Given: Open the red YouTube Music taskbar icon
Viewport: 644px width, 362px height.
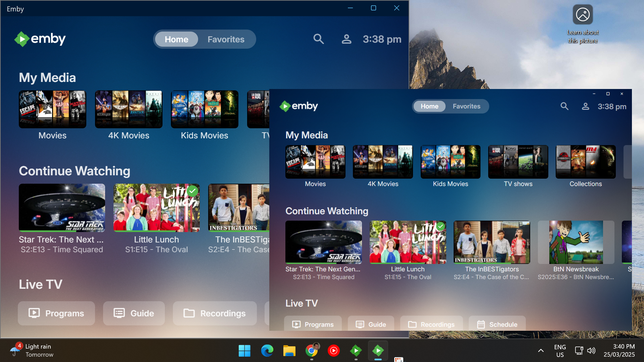Looking at the screenshot, I should (334, 351).
